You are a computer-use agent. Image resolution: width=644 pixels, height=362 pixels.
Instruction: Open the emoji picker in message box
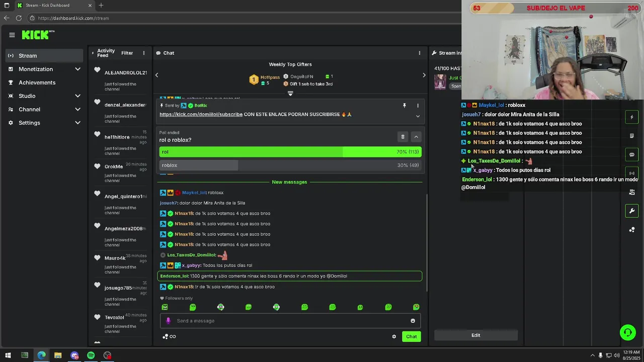tap(413, 321)
